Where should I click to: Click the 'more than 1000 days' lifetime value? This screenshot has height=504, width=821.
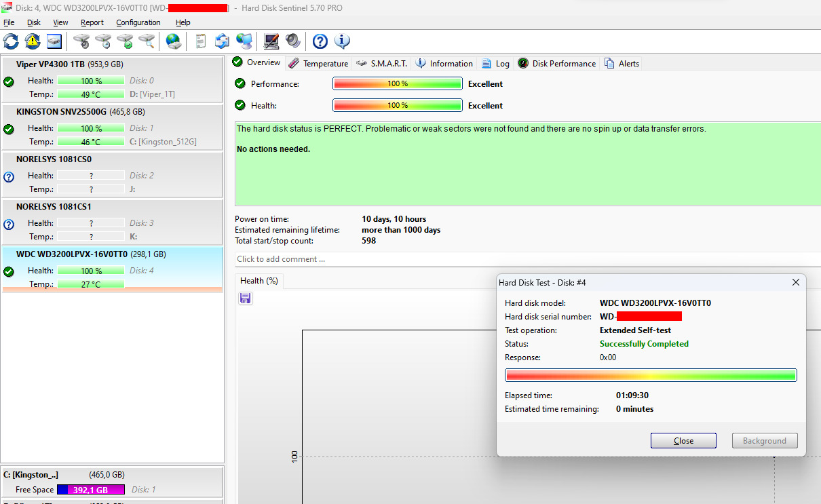click(x=401, y=230)
